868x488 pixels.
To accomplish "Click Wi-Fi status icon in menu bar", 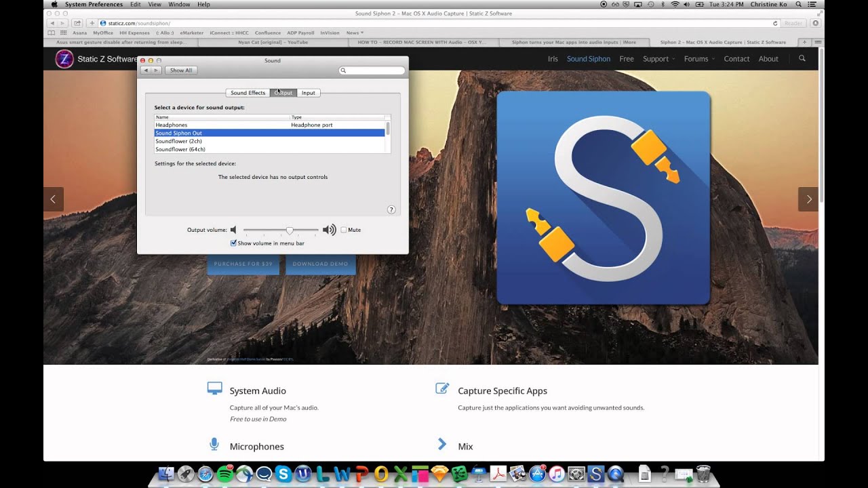I will (x=675, y=4).
